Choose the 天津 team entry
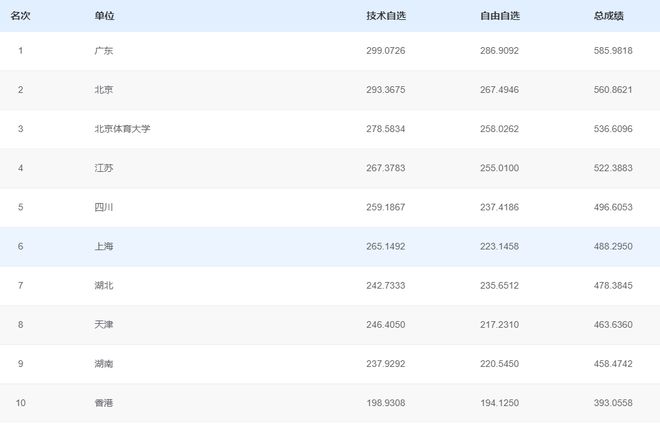Screen dimensions: 660x424 click(103, 325)
